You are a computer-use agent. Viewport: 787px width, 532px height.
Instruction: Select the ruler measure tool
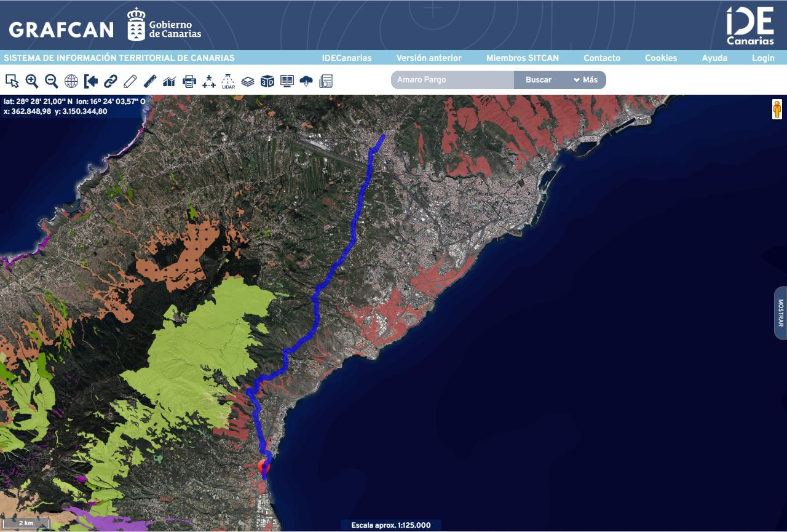(x=150, y=81)
